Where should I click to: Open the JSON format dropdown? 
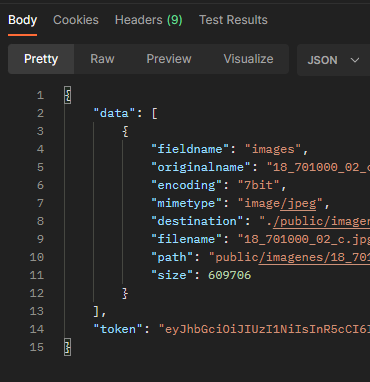333,60
